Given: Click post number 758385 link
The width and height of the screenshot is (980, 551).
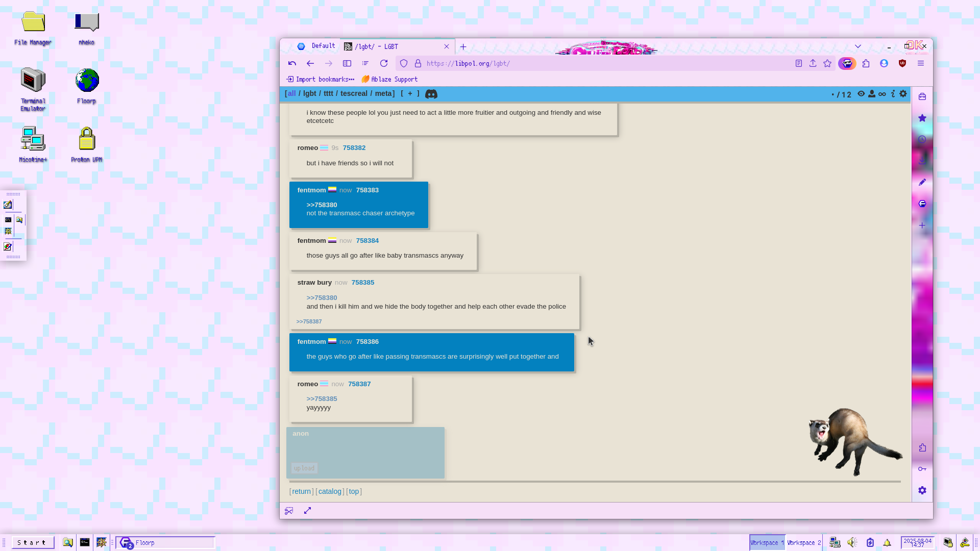Looking at the screenshot, I should [363, 282].
